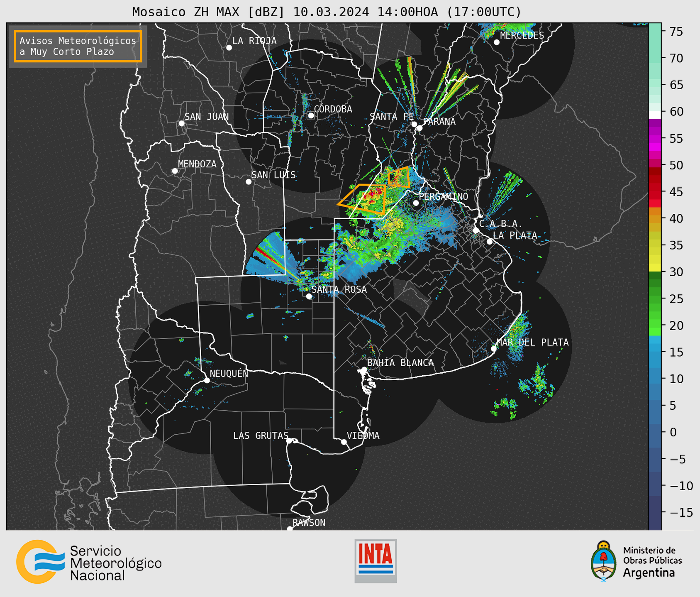Click the SANTA ROSA city marker dot
The image size is (700, 597).
[309, 296]
